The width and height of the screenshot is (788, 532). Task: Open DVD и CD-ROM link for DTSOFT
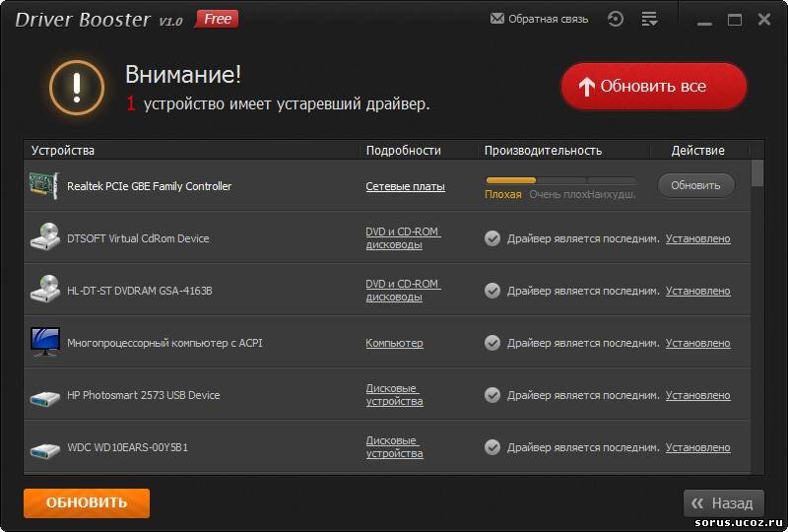[x=403, y=238]
